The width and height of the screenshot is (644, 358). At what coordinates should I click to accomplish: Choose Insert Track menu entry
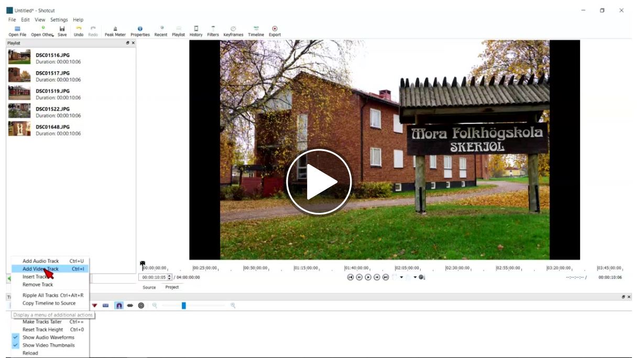pos(50,277)
